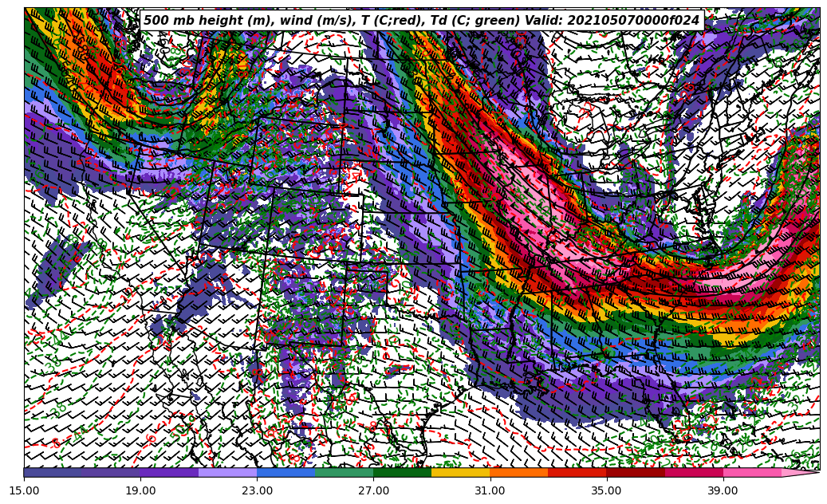Click the 19.00 colorbar tick label
Image resolution: width=827 pixels, height=504 pixels.
[x=141, y=490]
